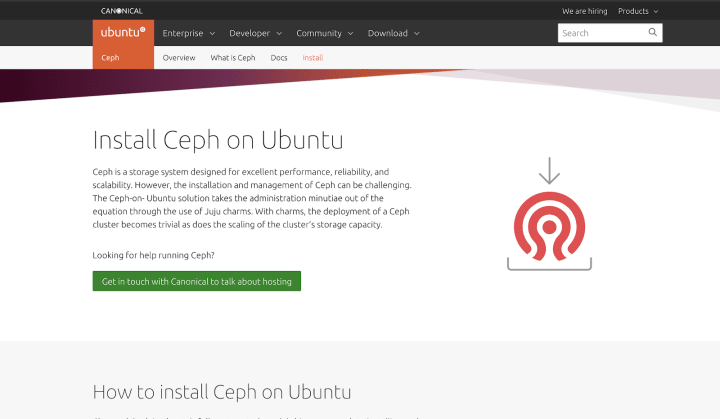Image resolution: width=720 pixels, height=419 pixels.
Task: Click the Looking for help running Ceph text
Action: (153, 255)
